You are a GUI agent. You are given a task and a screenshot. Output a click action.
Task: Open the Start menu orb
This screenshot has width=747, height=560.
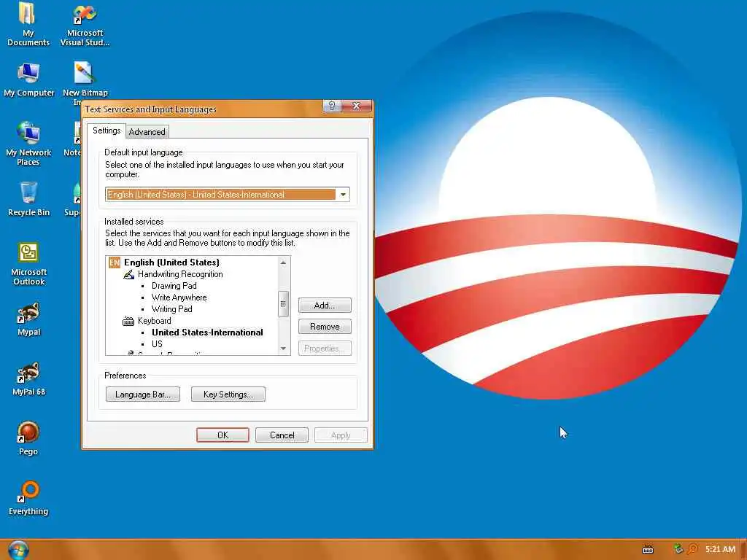click(18, 550)
